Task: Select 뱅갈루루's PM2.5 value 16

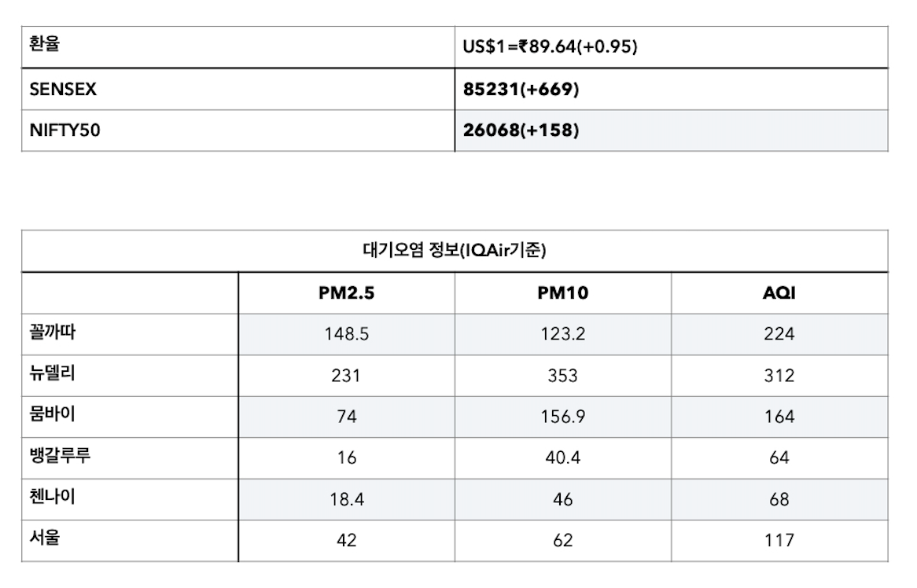Action: [x=346, y=458]
